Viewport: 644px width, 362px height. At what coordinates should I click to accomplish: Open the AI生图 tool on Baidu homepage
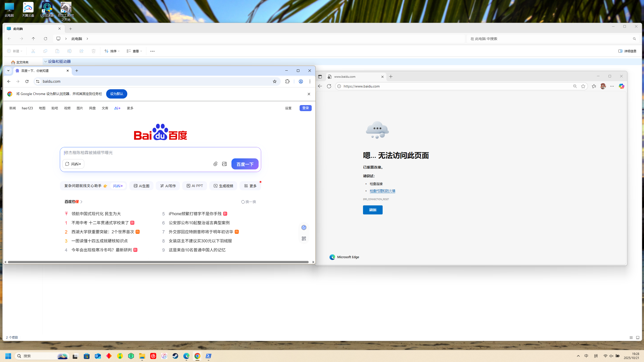coord(141,186)
